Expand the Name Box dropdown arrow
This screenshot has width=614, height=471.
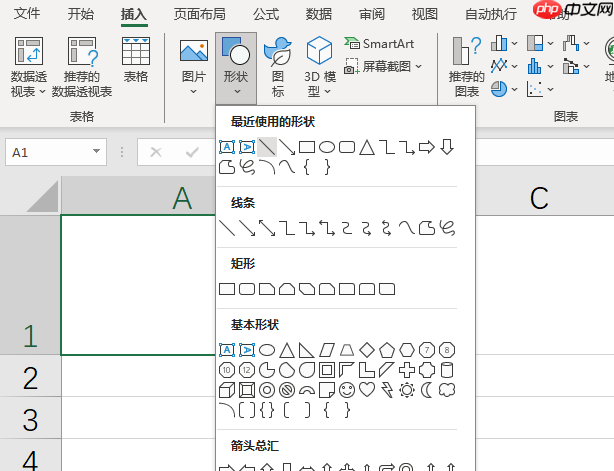(96, 152)
